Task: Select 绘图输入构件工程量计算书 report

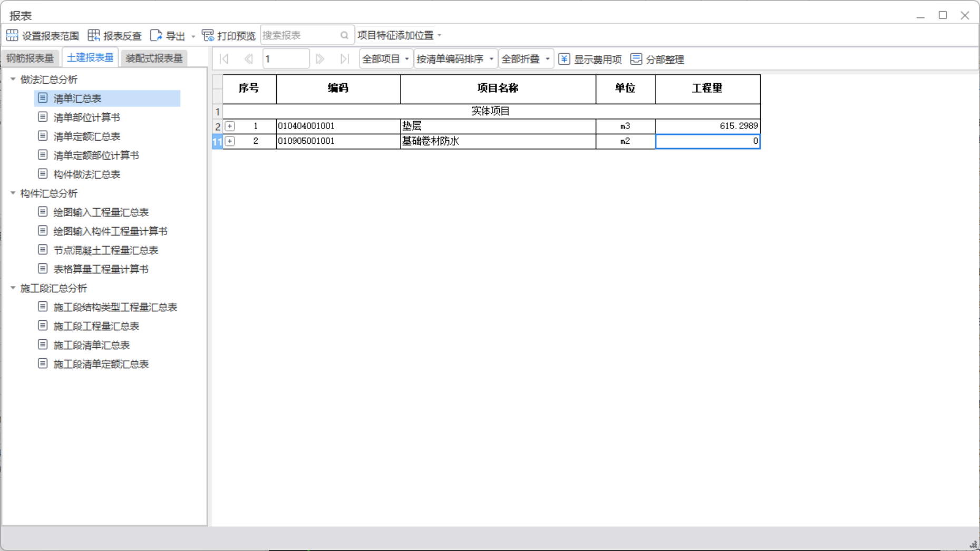Action: 110,231
